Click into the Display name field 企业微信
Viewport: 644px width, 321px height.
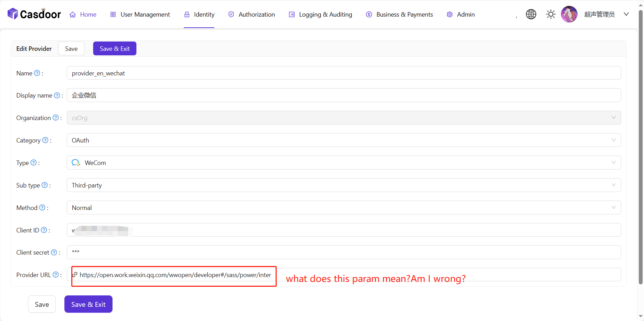[344, 95]
